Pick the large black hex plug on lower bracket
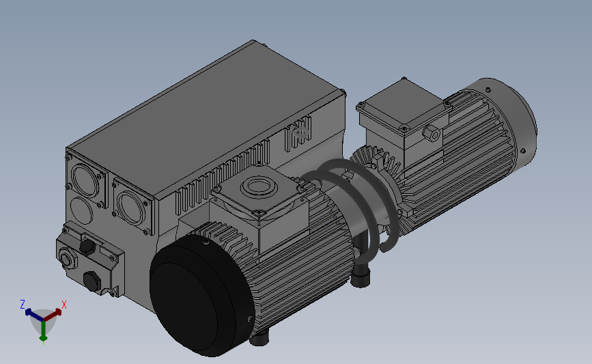 pos(92,281)
